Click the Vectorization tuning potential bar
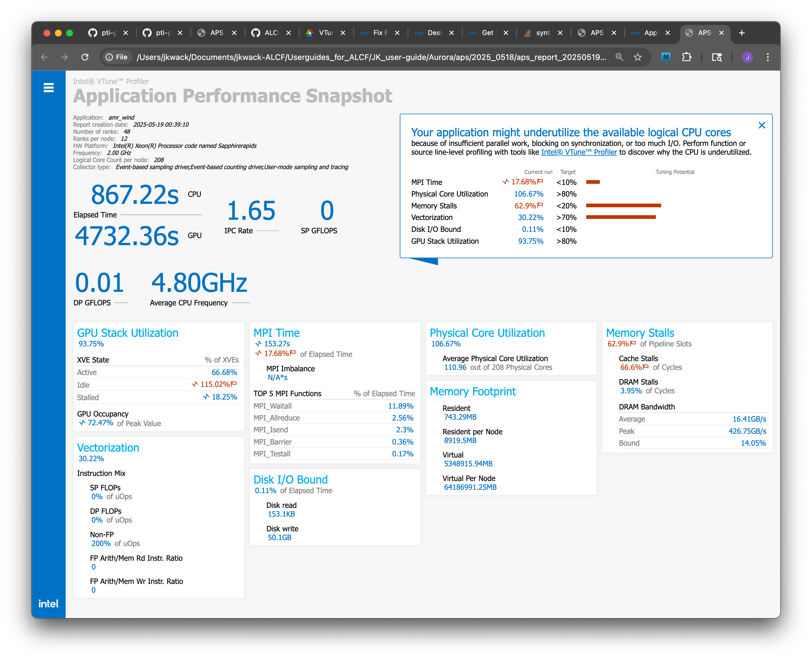 tap(621, 217)
